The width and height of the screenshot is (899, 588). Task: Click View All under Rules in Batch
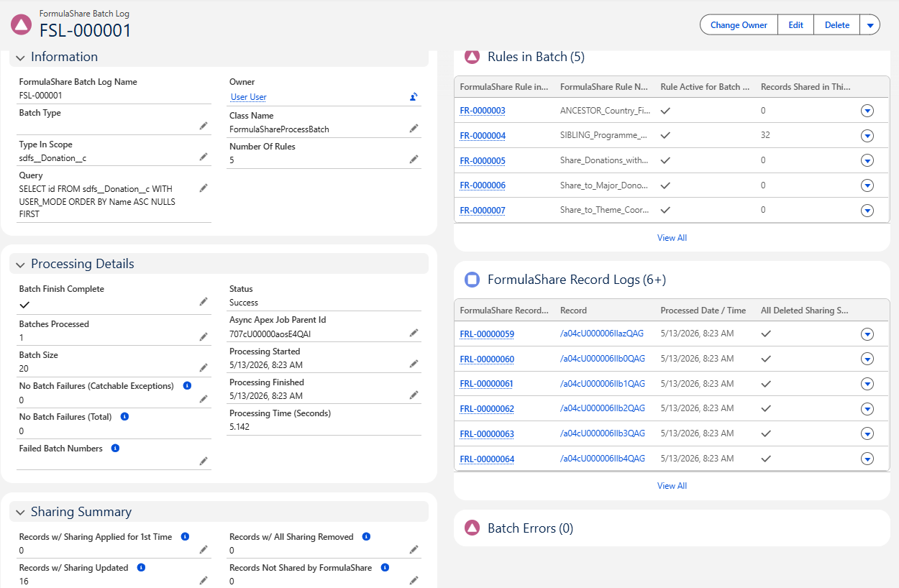point(672,238)
